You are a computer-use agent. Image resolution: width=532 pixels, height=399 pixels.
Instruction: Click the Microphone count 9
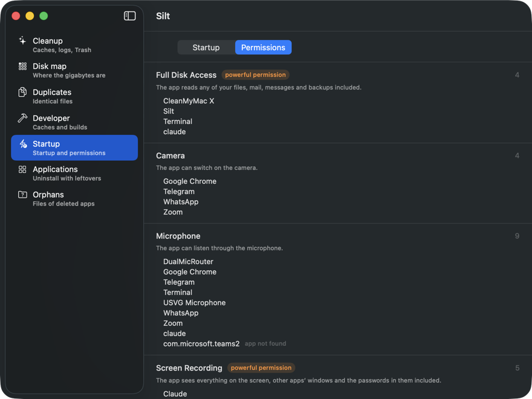pyautogui.click(x=517, y=236)
